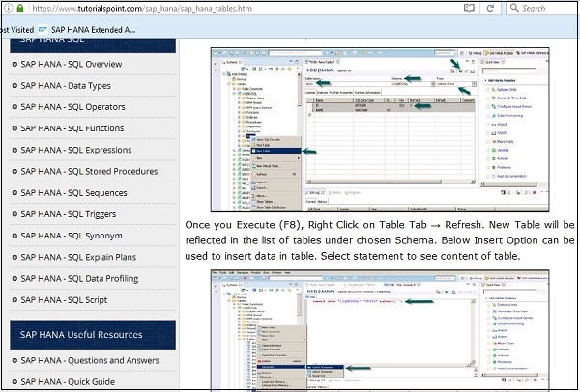The height and width of the screenshot is (392, 580).
Task: Click the site identity icon beside the URL
Action: tap(9, 9)
